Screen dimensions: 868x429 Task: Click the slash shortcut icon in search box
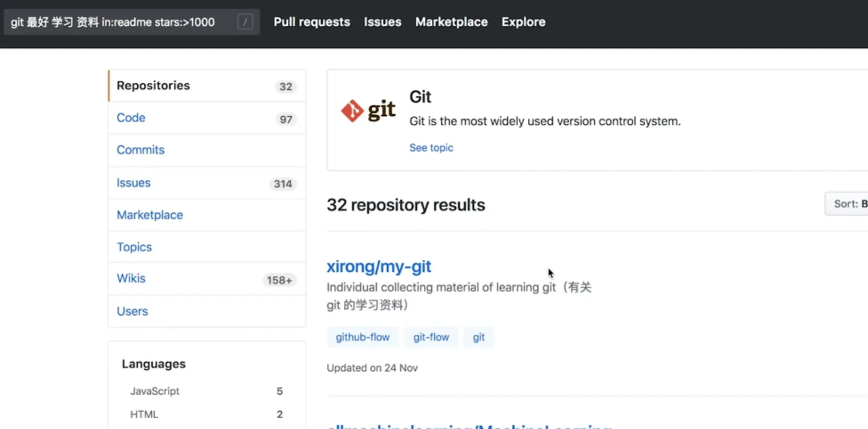(x=245, y=22)
